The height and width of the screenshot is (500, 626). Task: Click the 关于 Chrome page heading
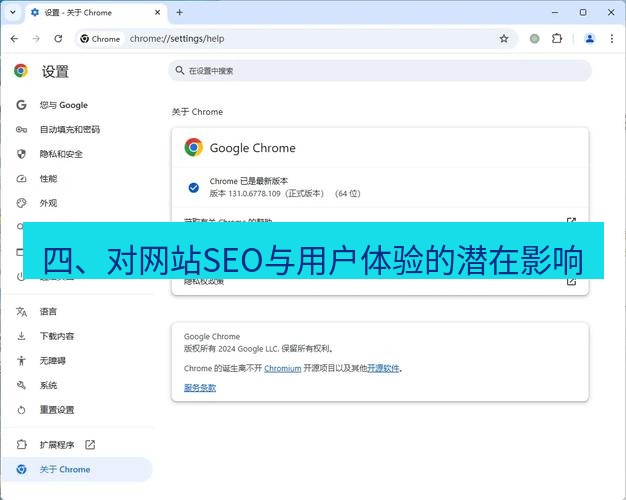click(x=197, y=112)
